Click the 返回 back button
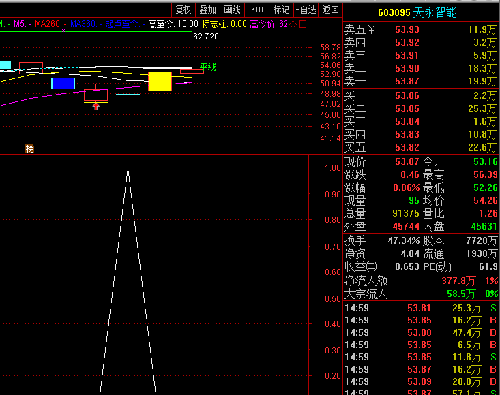The height and width of the screenshot is (395, 500). 330,10
